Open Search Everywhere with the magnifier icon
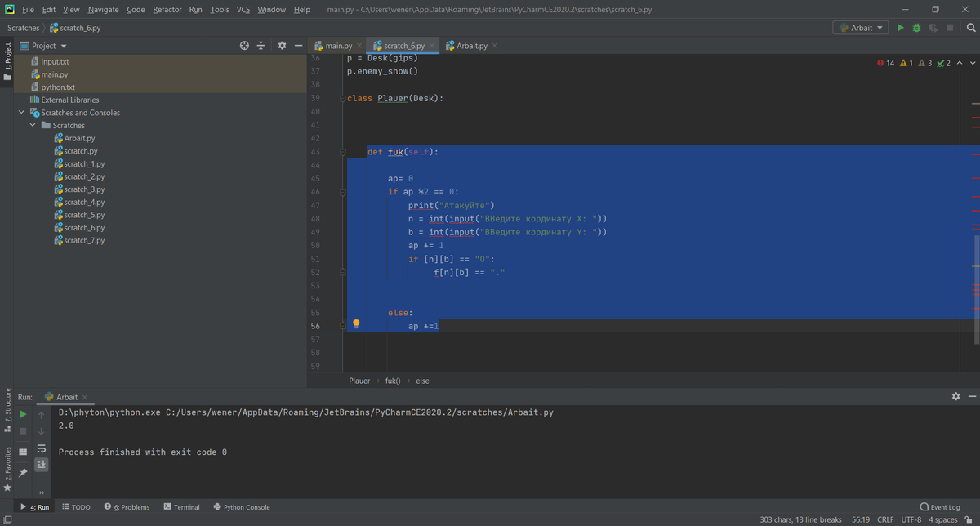 971,28
